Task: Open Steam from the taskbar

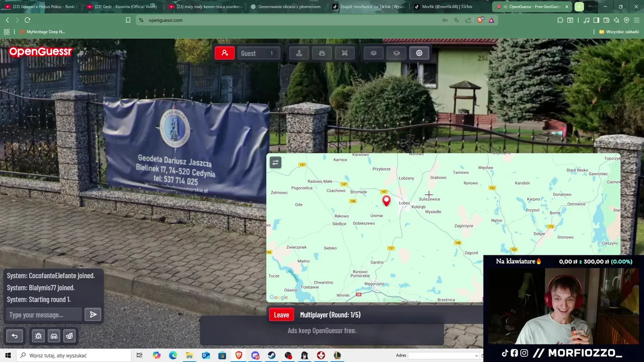Action: (x=271, y=355)
